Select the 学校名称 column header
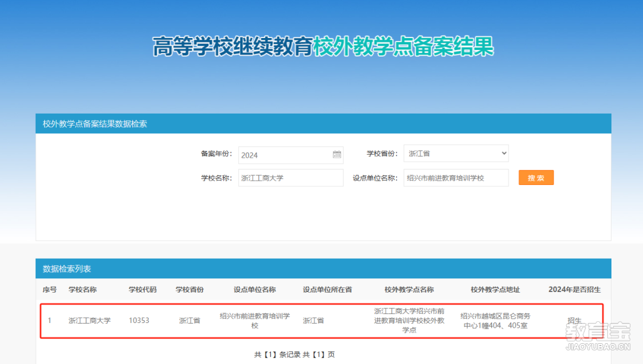The image size is (643, 364). [x=82, y=290]
